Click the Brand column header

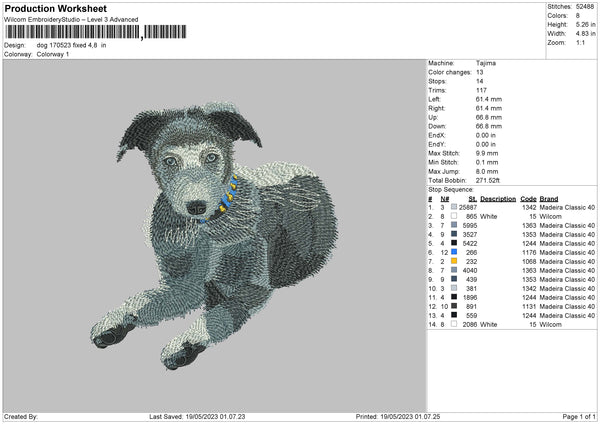pyautogui.click(x=553, y=197)
